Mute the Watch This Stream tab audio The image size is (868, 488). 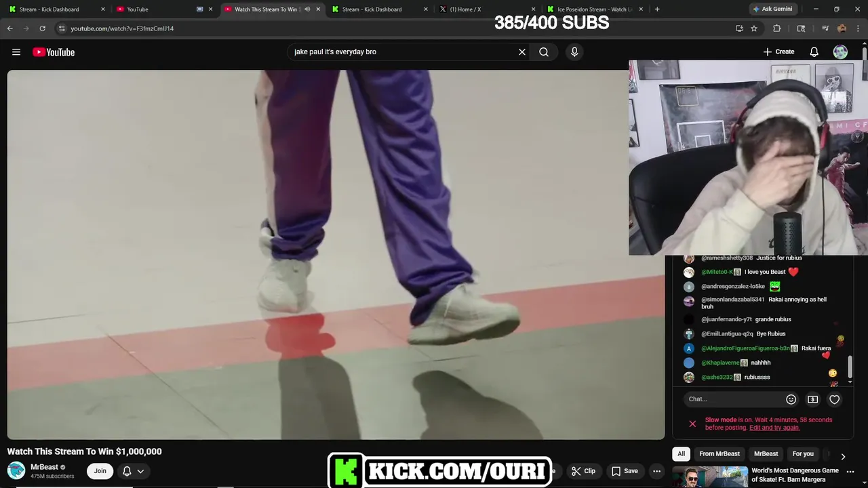pos(307,9)
